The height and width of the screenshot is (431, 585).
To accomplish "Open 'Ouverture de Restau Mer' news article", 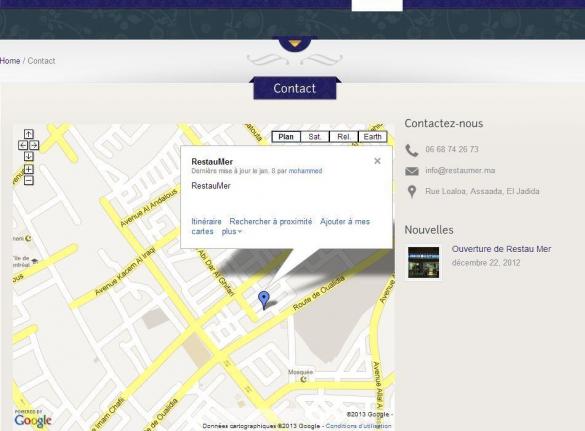I will [501, 249].
